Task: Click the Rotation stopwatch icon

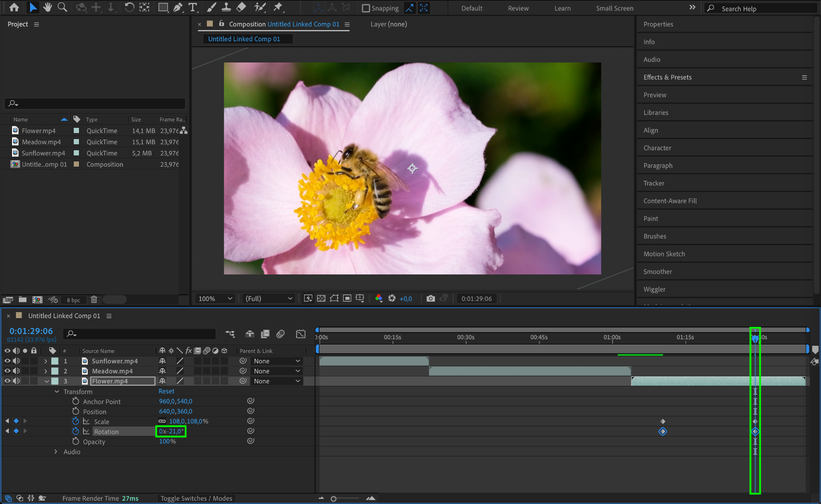Action: click(76, 431)
